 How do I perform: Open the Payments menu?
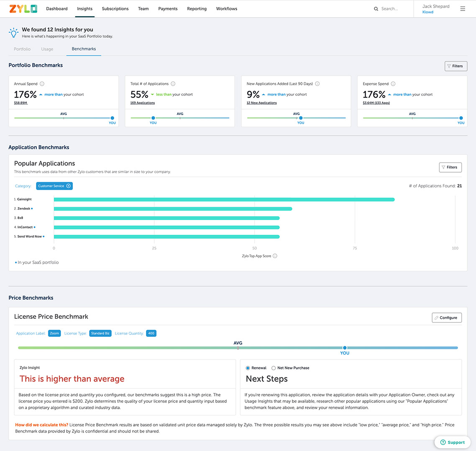(x=168, y=9)
